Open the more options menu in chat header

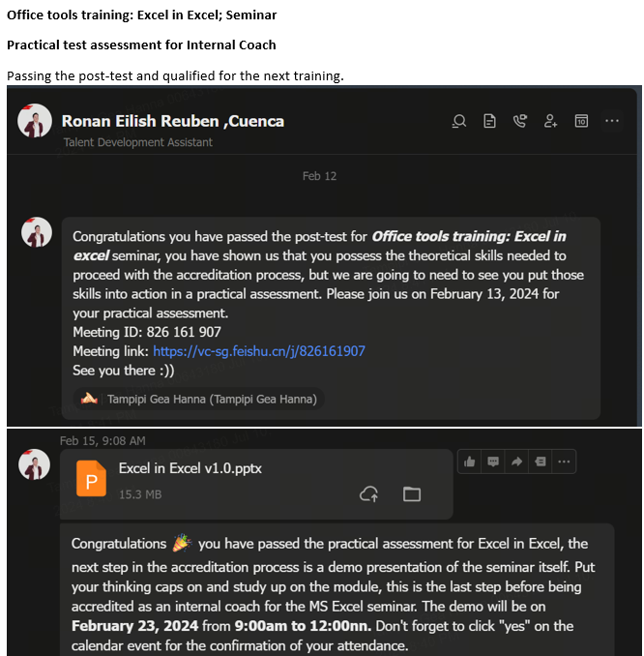point(612,121)
